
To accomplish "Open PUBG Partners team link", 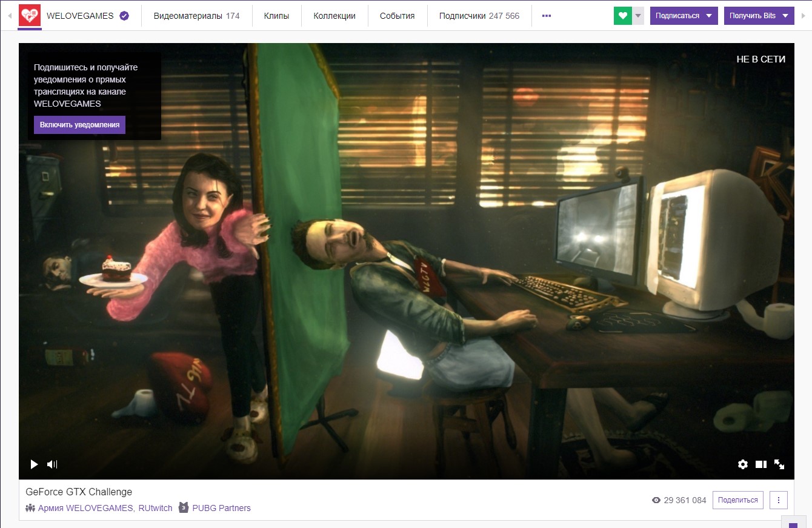I will click(x=221, y=508).
